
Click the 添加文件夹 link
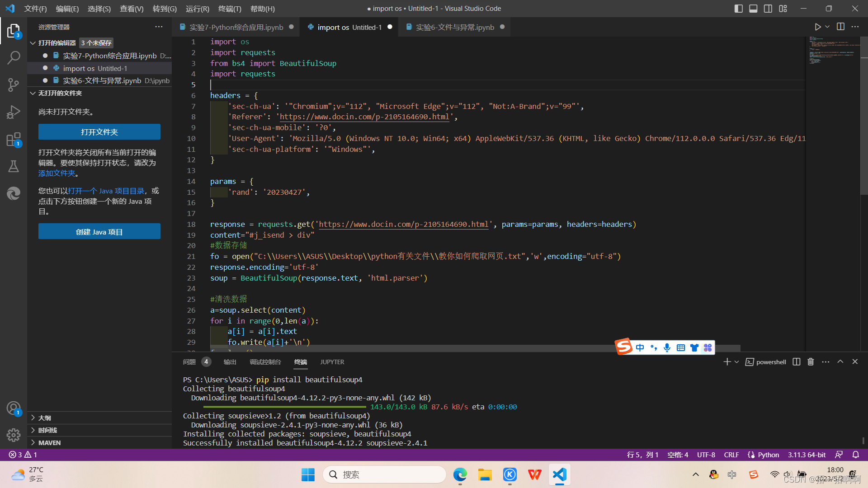(57, 174)
